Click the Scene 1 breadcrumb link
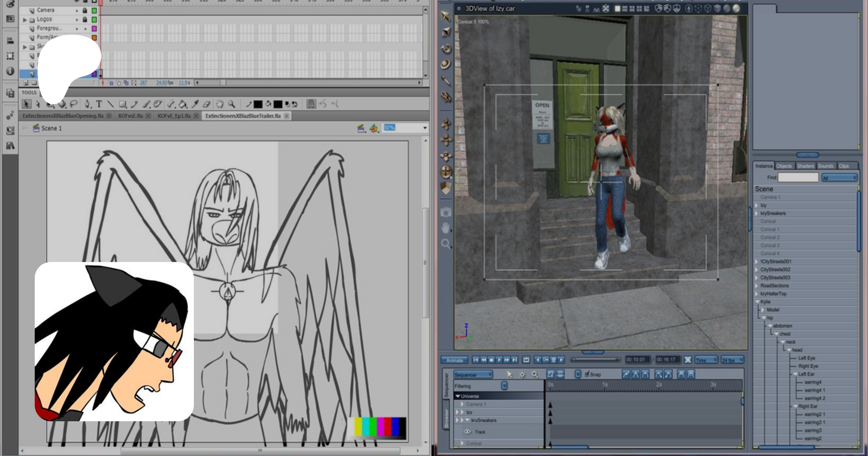 [51, 128]
